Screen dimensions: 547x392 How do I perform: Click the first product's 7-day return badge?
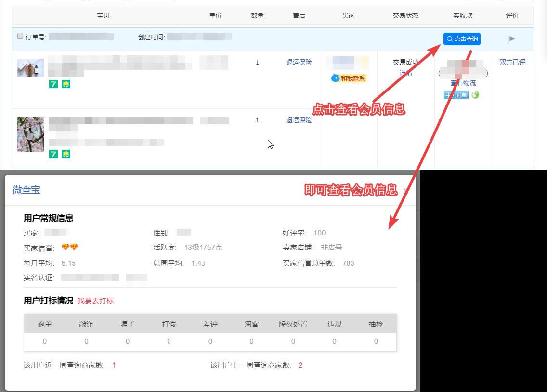coord(53,84)
